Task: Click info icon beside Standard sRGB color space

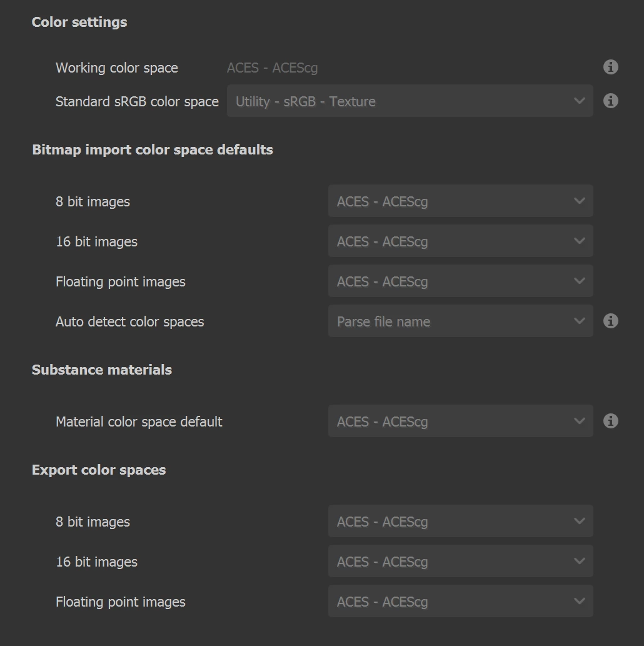Action: 611,101
